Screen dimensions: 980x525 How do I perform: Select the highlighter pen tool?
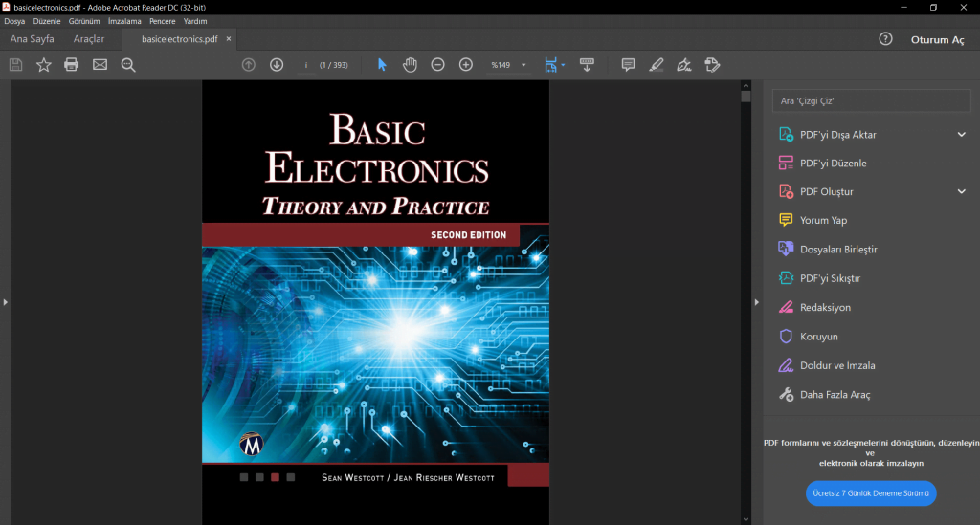pyautogui.click(x=657, y=65)
